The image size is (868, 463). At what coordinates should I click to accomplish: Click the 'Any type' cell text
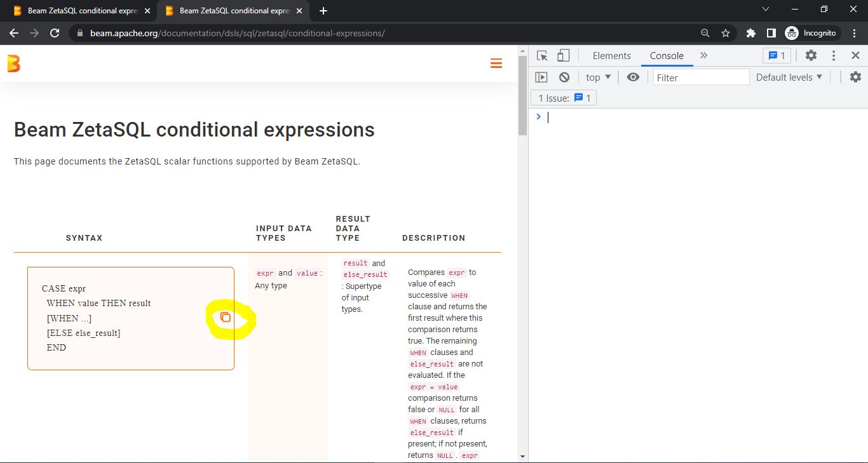click(x=271, y=286)
